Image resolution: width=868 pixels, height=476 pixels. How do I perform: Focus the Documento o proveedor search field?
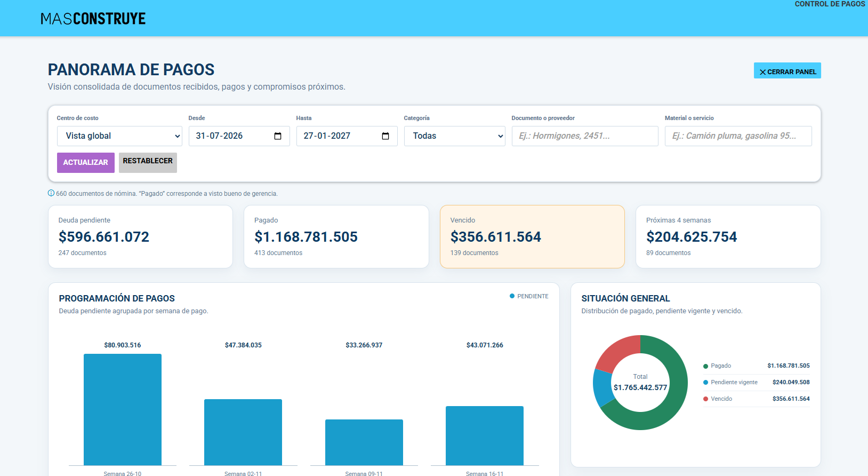coord(585,136)
